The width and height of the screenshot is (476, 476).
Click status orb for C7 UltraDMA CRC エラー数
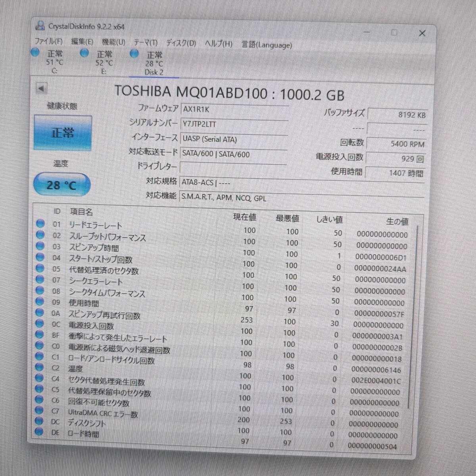coord(39,410)
